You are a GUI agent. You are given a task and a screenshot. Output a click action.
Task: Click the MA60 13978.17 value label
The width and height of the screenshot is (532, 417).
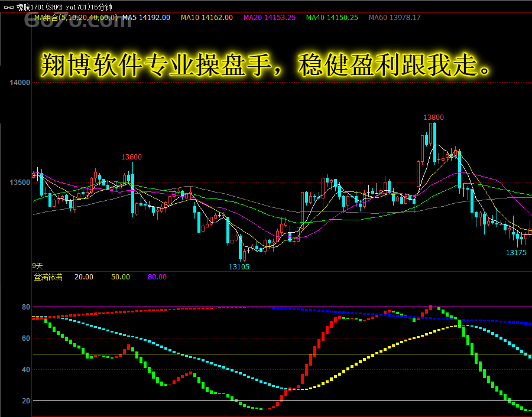(395, 18)
